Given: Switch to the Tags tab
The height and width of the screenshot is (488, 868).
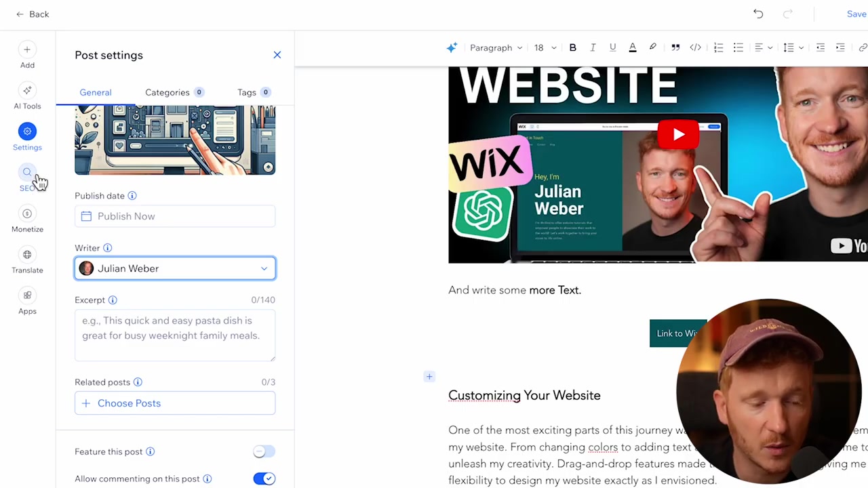Looking at the screenshot, I should tap(254, 92).
